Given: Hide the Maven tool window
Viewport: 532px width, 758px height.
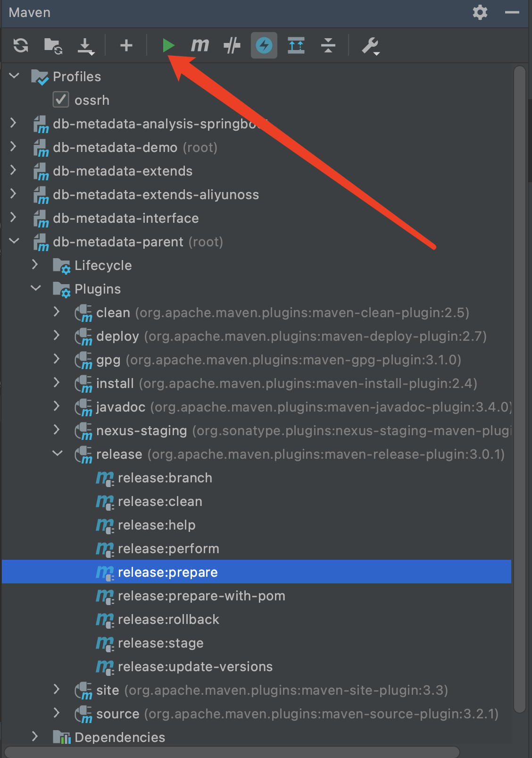Looking at the screenshot, I should [512, 13].
